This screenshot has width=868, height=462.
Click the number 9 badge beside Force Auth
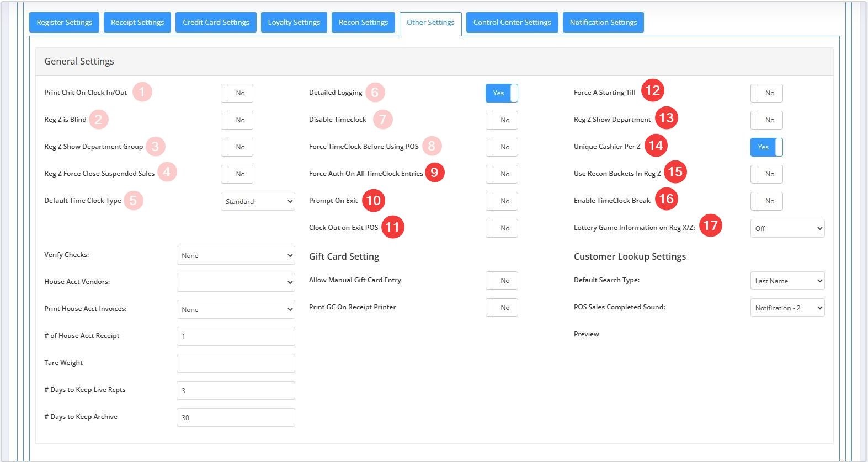[434, 173]
